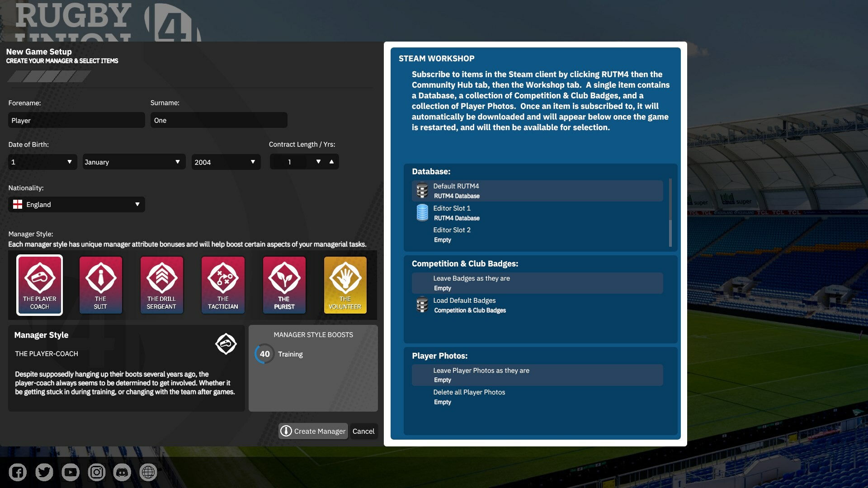Select The Tactician manager style icon
The image size is (868, 488).
(222, 285)
